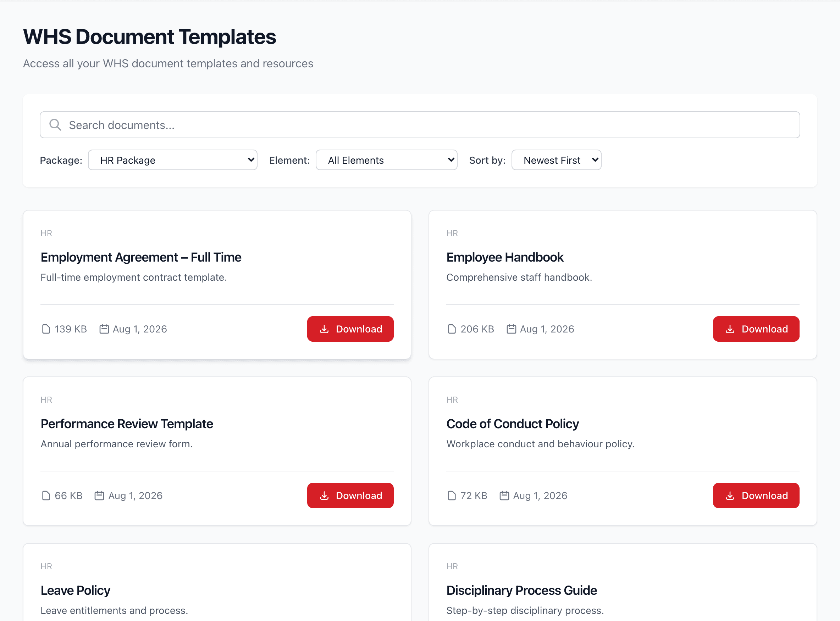Click file icon beside 66 KB

(x=46, y=496)
